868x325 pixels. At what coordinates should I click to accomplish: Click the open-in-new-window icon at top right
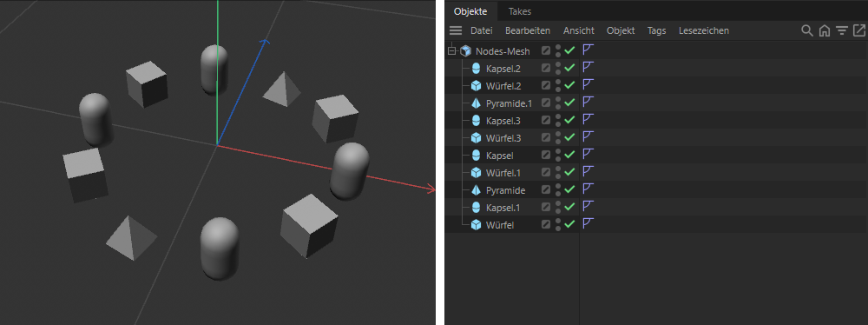(859, 30)
